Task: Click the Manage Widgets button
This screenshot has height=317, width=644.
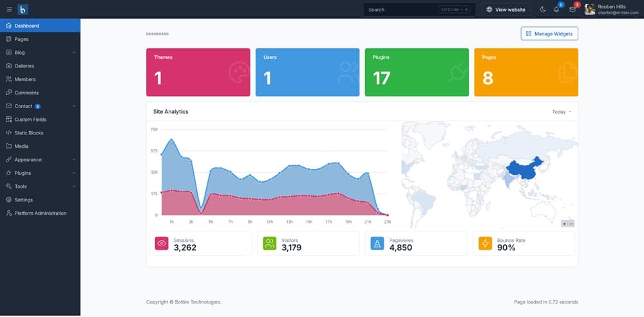Action: (549, 33)
